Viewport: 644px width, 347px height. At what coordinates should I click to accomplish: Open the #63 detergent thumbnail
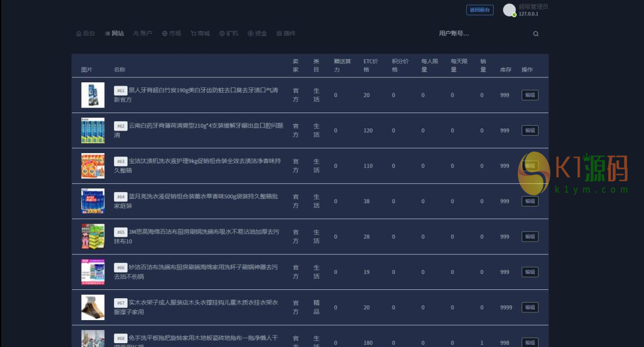(93, 166)
